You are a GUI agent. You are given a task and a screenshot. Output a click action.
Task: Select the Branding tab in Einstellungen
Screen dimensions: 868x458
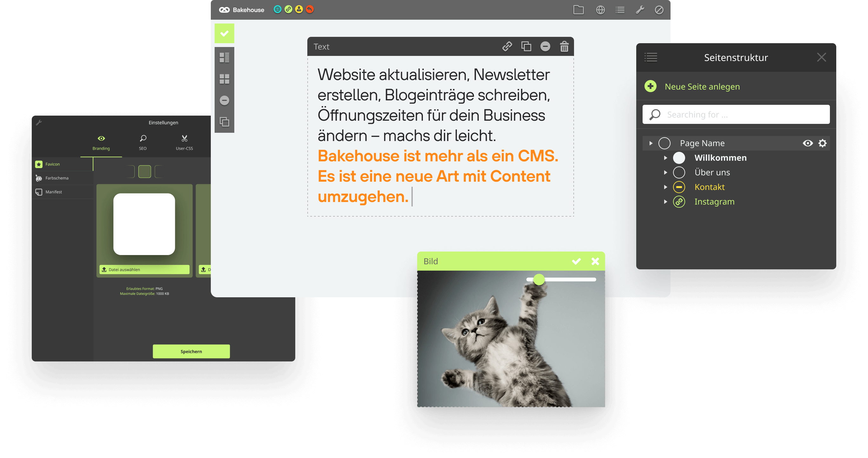tap(100, 143)
